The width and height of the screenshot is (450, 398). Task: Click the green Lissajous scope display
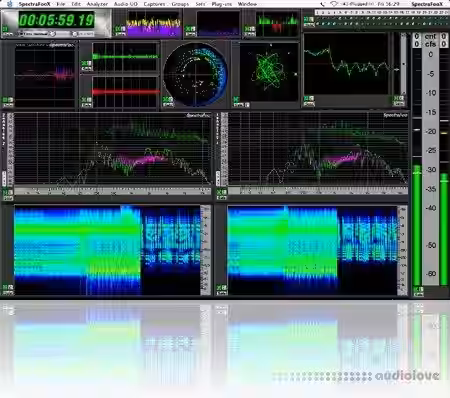(269, 71)
